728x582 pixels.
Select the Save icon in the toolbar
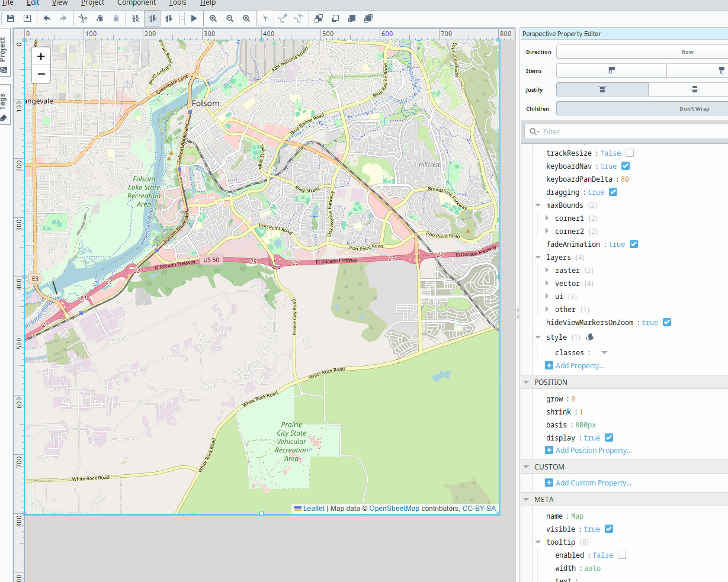coord(10,18)
